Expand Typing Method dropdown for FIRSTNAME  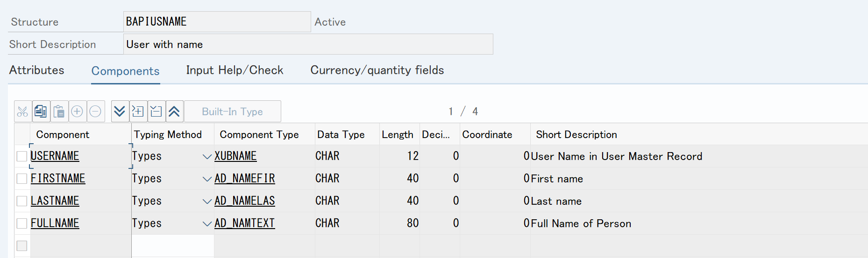[207, 179]
